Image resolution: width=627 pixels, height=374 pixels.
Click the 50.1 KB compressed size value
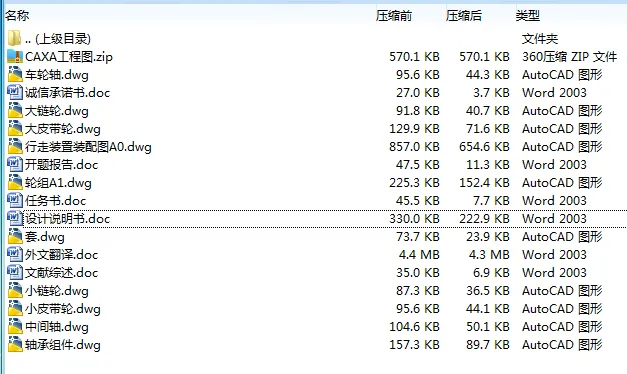488,327
